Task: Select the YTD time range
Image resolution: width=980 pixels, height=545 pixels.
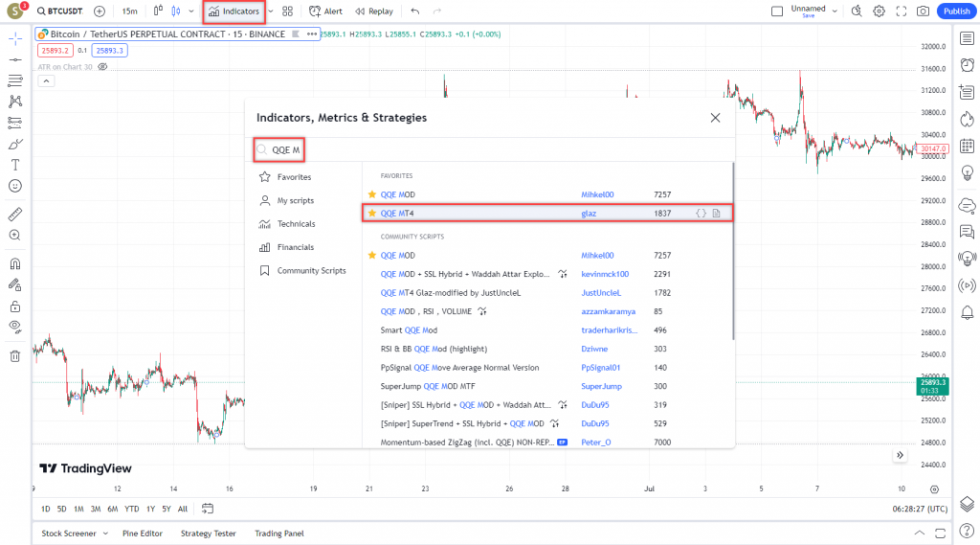Action: tap(132, 510)
